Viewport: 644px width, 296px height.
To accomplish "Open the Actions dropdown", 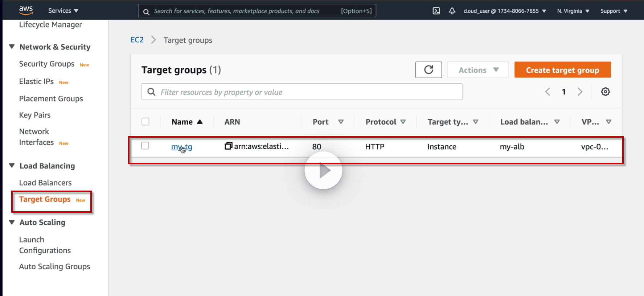I will pos(478,70).
